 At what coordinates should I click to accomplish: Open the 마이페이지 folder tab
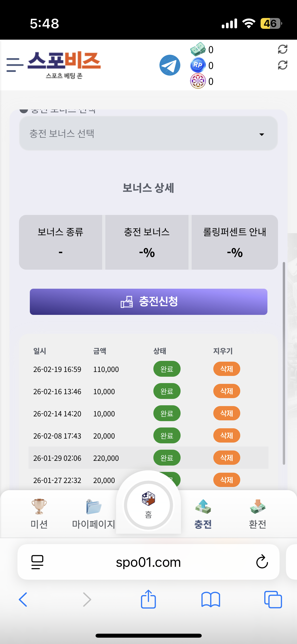(93, 513)
